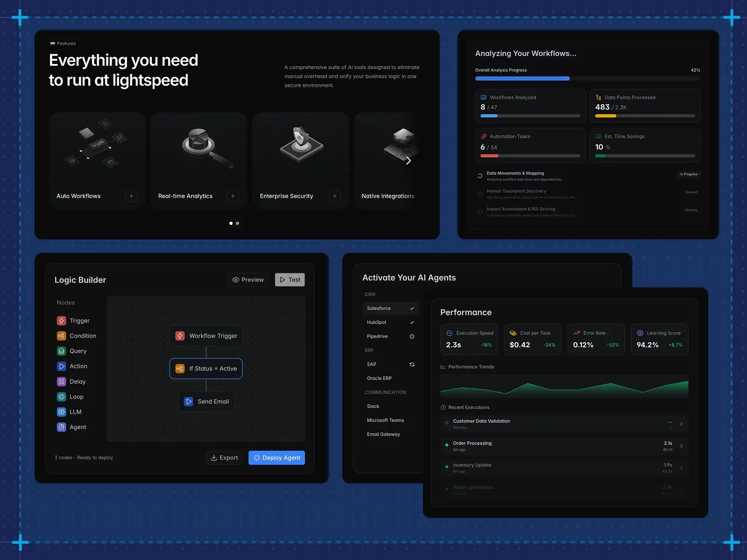Expand Enterprise Security with plus icon
Image resolution: width=747 pixels, height=560 pixels.
tap(335, 196)
